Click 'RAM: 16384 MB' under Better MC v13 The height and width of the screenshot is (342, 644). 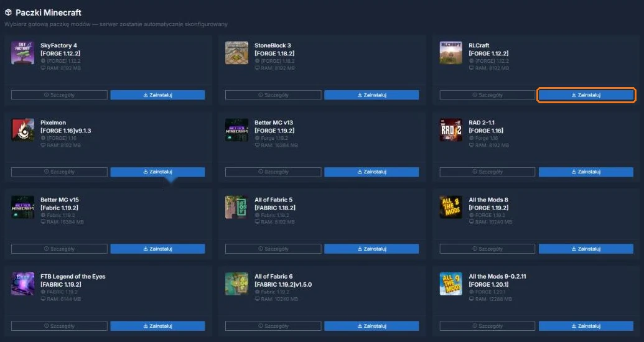coord(279,146)
